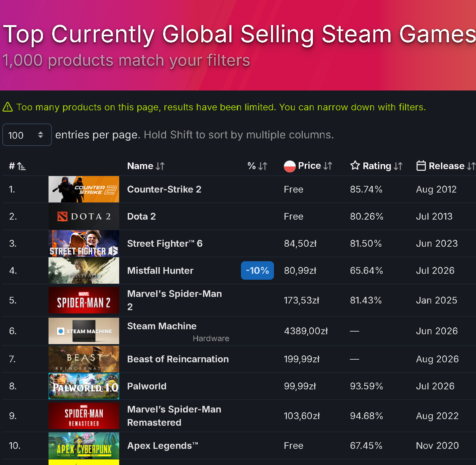476x465 pixels.
Task: Click the 80.26% rating cell
Action: [367, 216]
